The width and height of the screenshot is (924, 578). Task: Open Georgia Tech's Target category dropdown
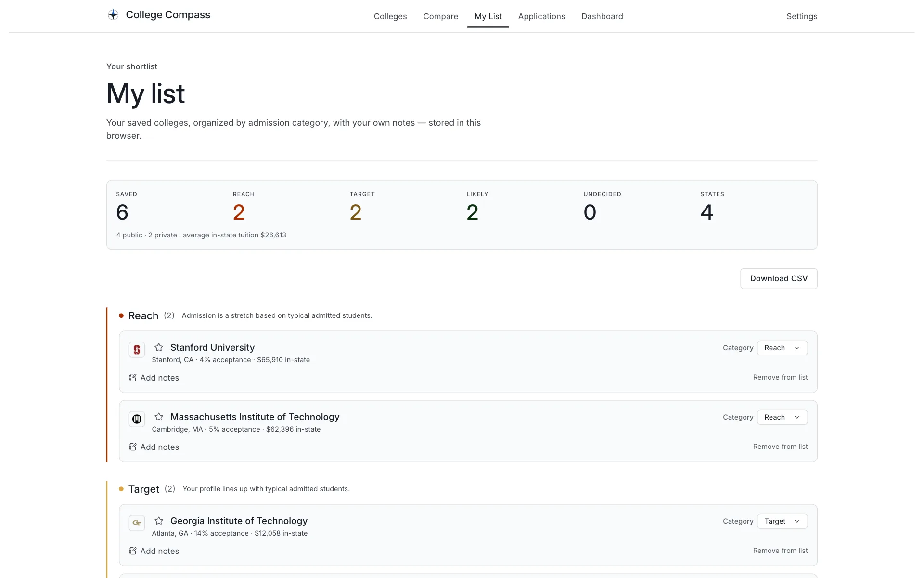pyautogui.click(x=782, y=521)
